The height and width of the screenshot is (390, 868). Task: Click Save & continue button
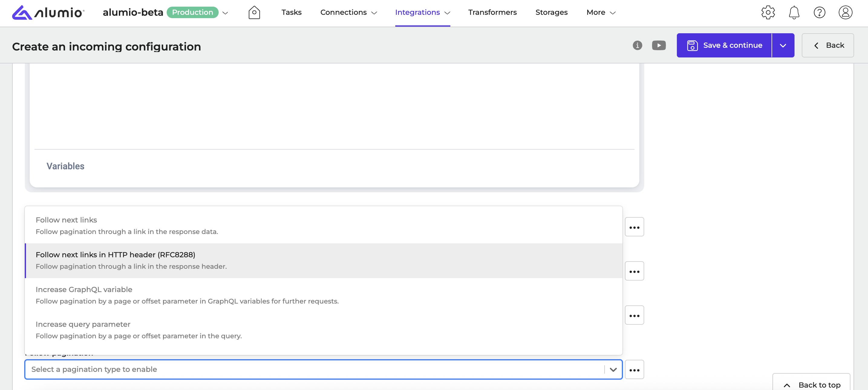[724, 45]
